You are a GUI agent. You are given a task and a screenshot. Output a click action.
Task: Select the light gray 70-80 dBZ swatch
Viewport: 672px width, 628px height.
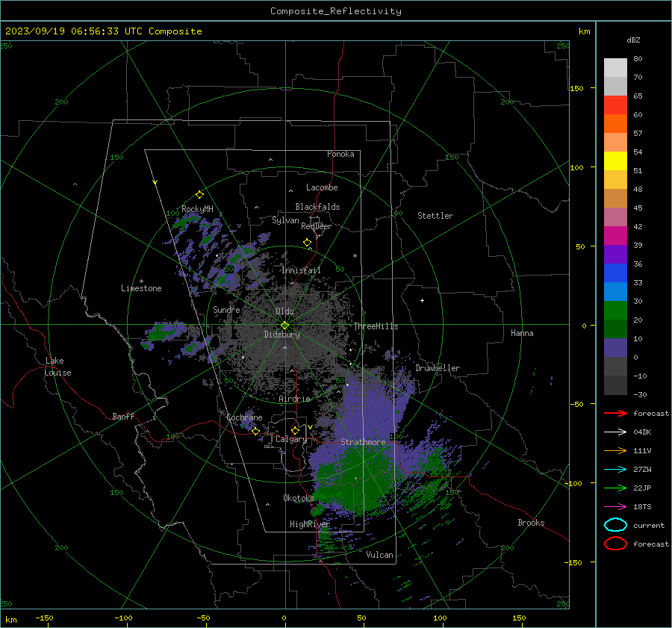pos(615,68)
